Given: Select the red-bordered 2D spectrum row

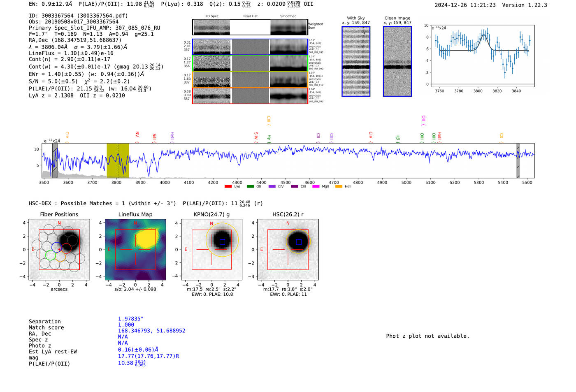Looking at the screenshot, I should coord(250,96).
